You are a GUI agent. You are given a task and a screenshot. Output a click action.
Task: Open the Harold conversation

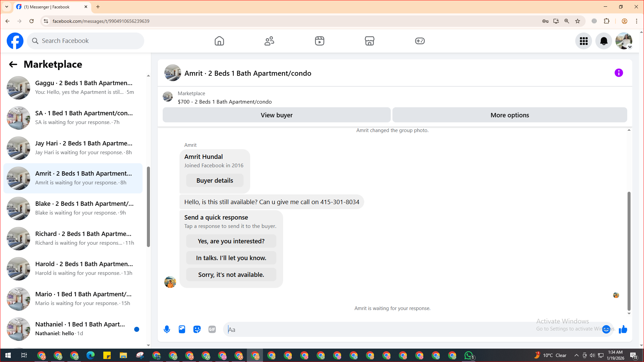pyautogui.click(x=73, y=269)
